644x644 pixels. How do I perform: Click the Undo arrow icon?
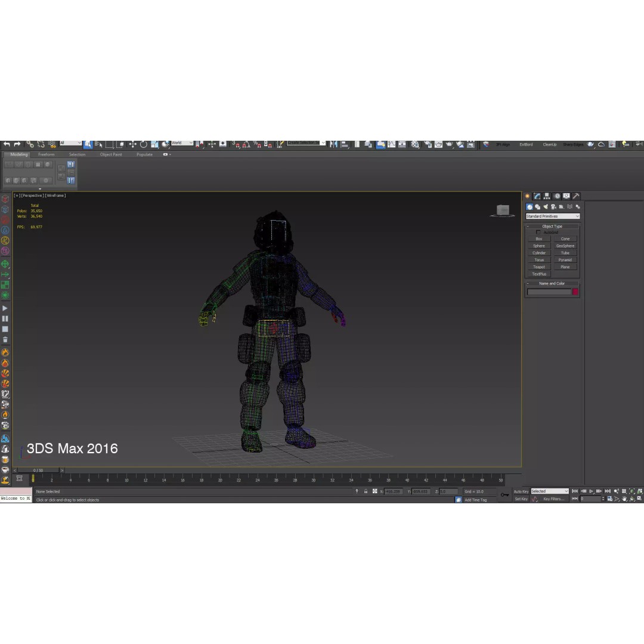(7, 144)
